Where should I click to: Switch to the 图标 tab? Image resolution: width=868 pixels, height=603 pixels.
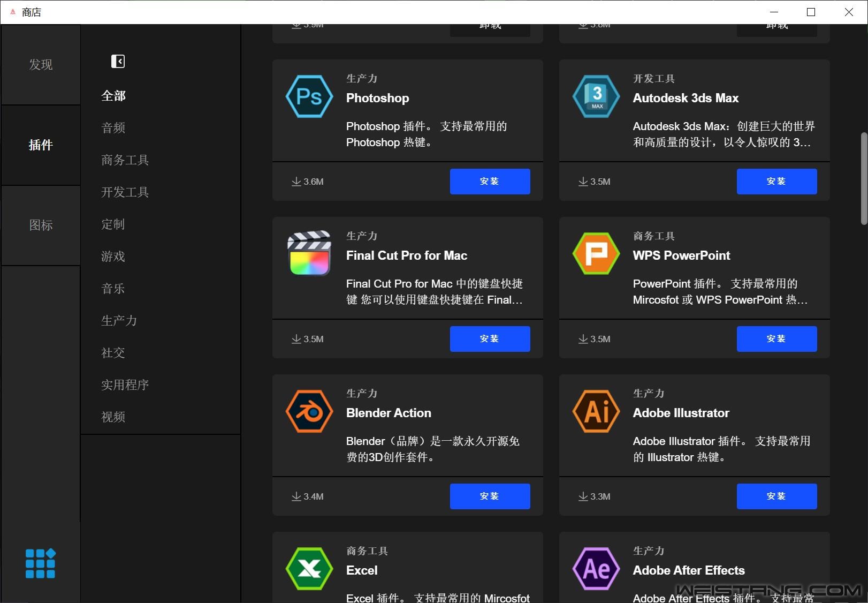41,225
